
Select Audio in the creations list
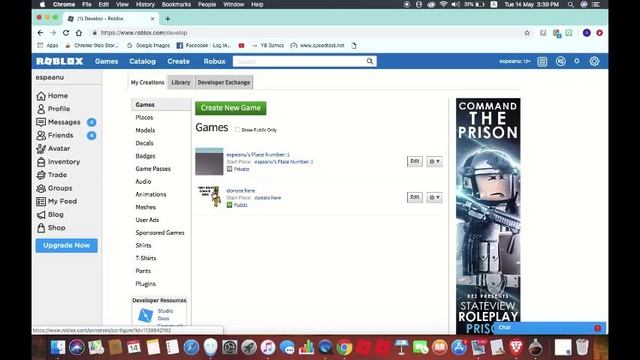point(143,182)
